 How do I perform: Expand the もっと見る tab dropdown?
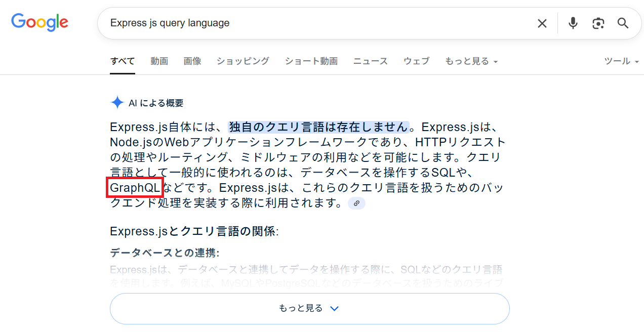click(471, 61)
